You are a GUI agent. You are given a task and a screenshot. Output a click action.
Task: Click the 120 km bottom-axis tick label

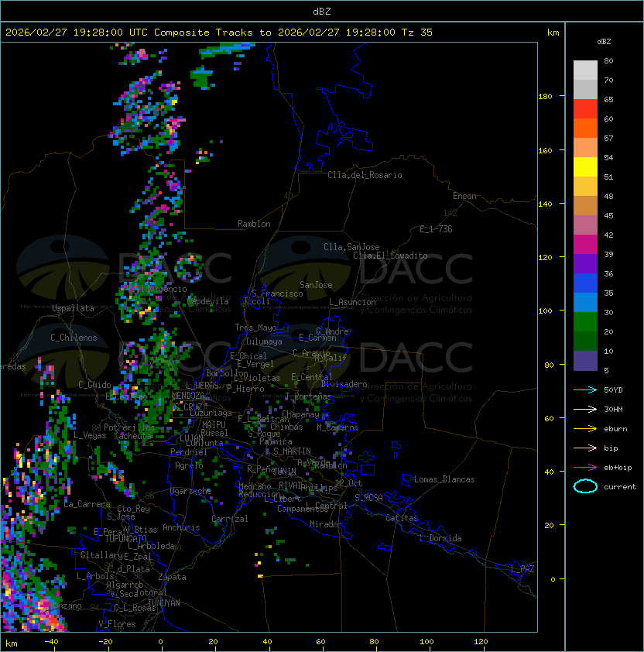[x=481, y=642]
